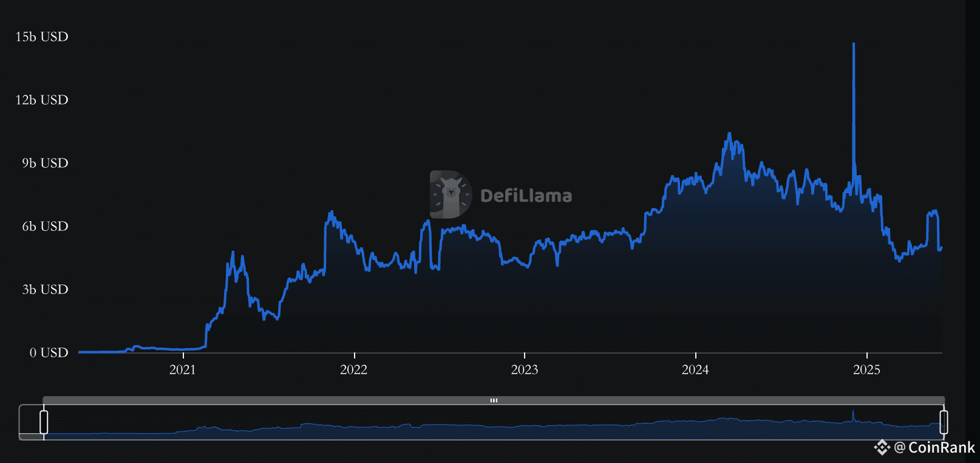The image size is (980, 463).
Task: Grab the right range slider handle
Action: (944, 422)
